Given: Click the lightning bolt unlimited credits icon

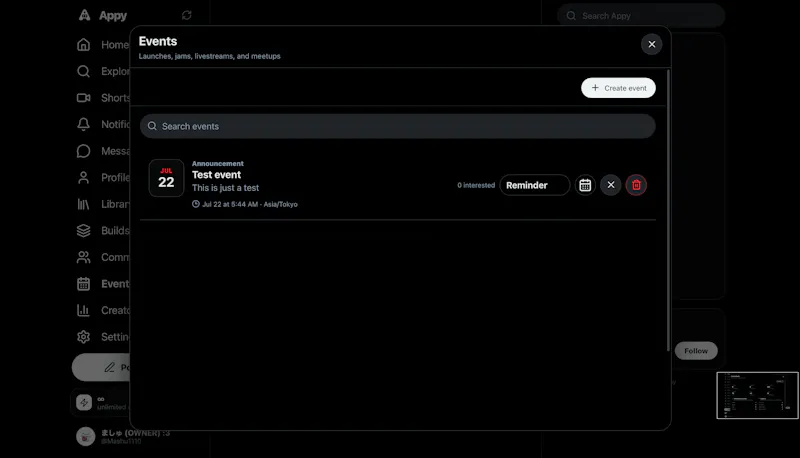Looking at the screenshot, I should (84, 402).
